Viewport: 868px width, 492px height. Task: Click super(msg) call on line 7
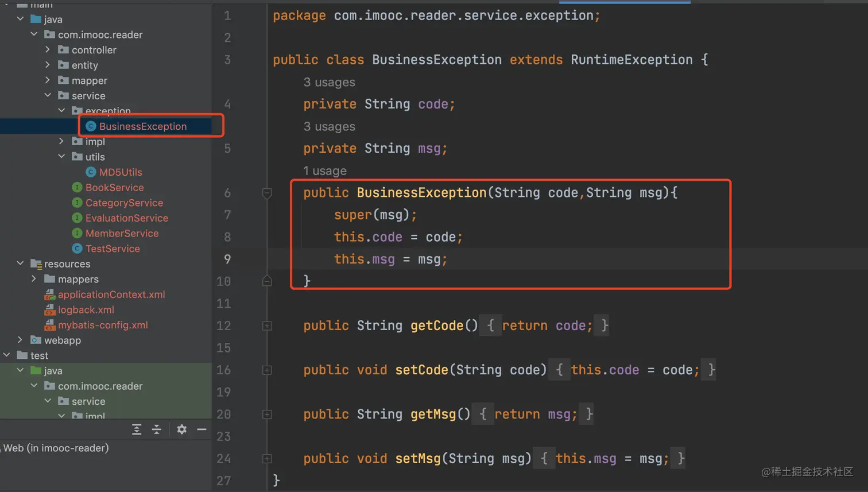pos(375,215)
